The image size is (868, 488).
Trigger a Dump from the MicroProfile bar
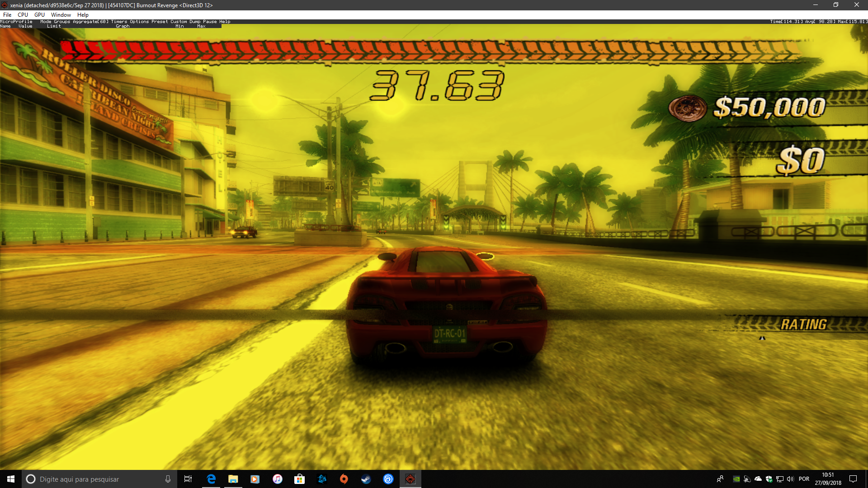click(x=196, y=21)
